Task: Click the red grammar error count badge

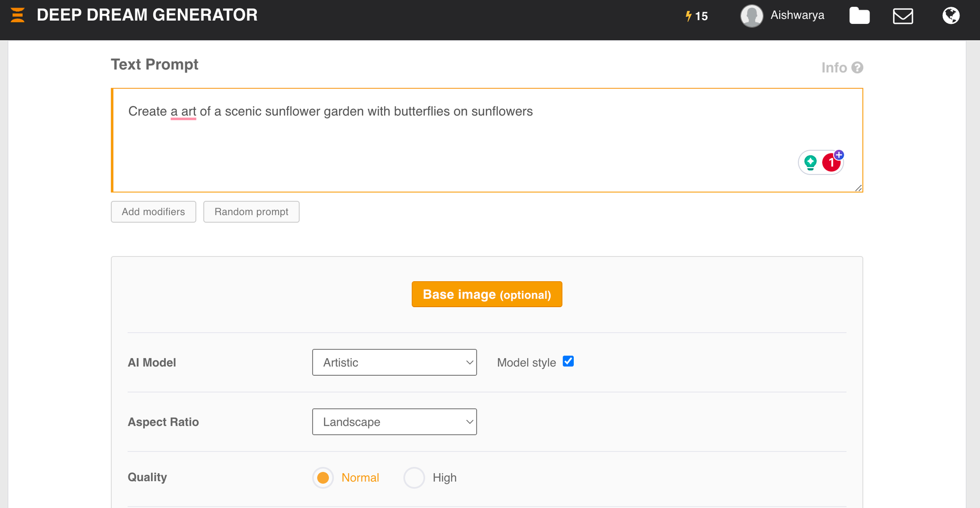Action: tap(831, 163)
